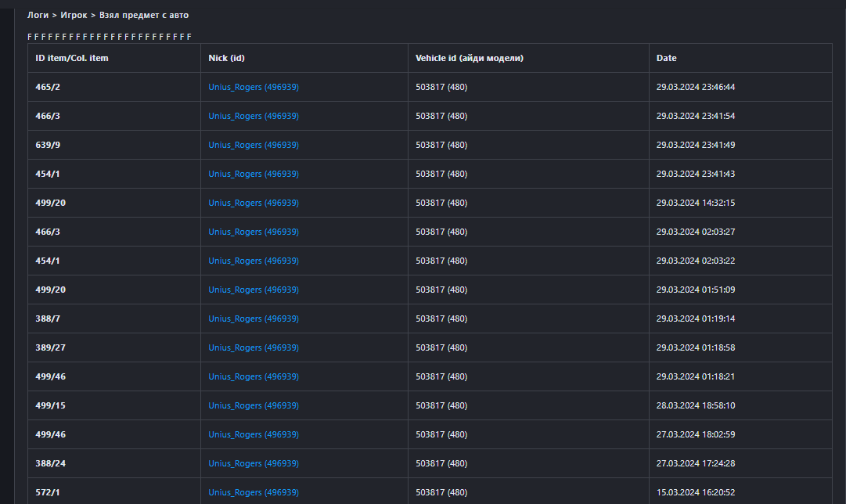
Task: Click Unius_Rogers link dated 29.03.2024 14:32:15
Action: (x=253, y=203)
